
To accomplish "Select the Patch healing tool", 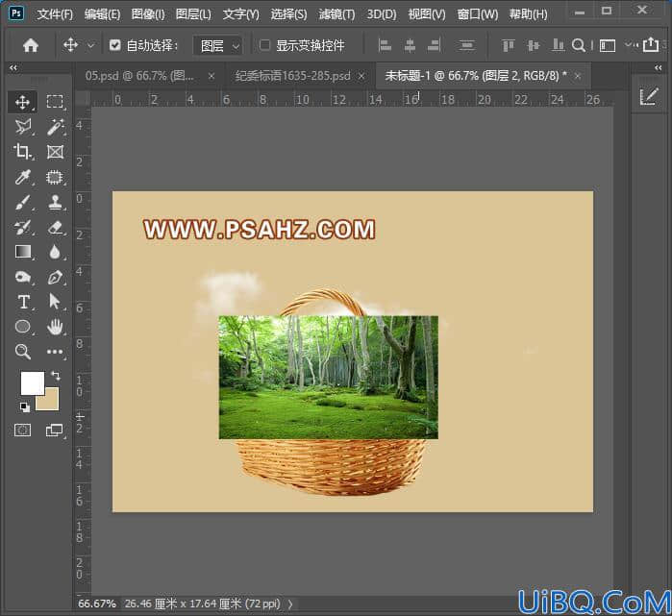I will click(55, 177).
